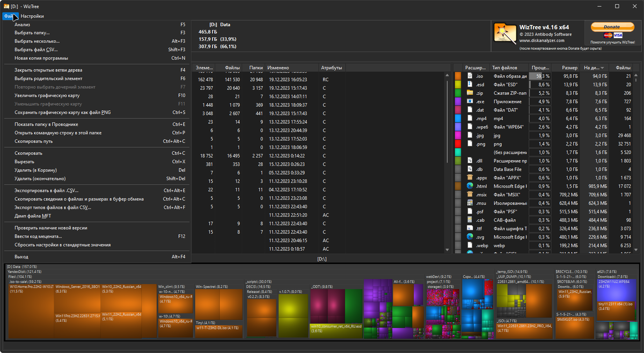Click the .cab archive icon

[470, 220]
